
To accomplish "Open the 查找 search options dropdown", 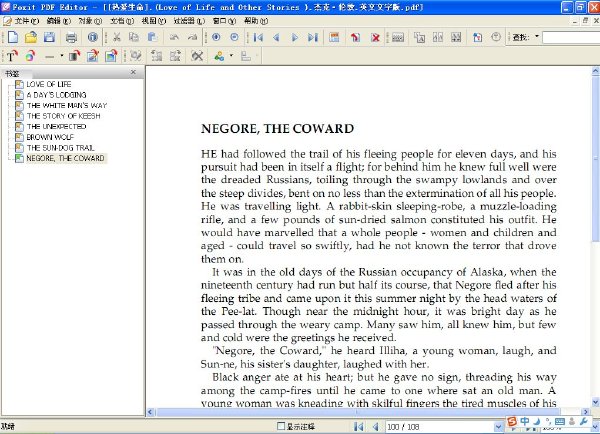I will pyautogui.click(x=537, y=37).
